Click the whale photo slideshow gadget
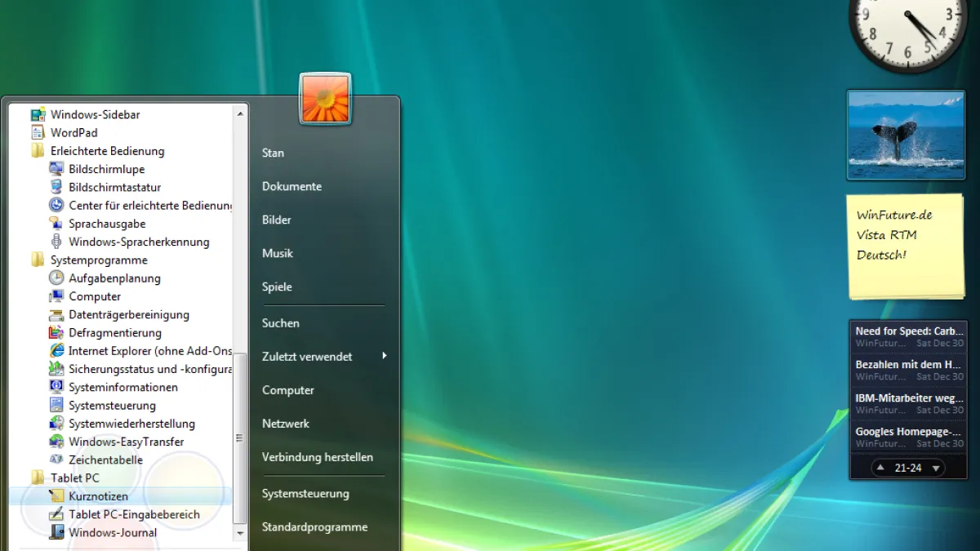The height and width of the screenshot is (551, 980). [906, 135]
